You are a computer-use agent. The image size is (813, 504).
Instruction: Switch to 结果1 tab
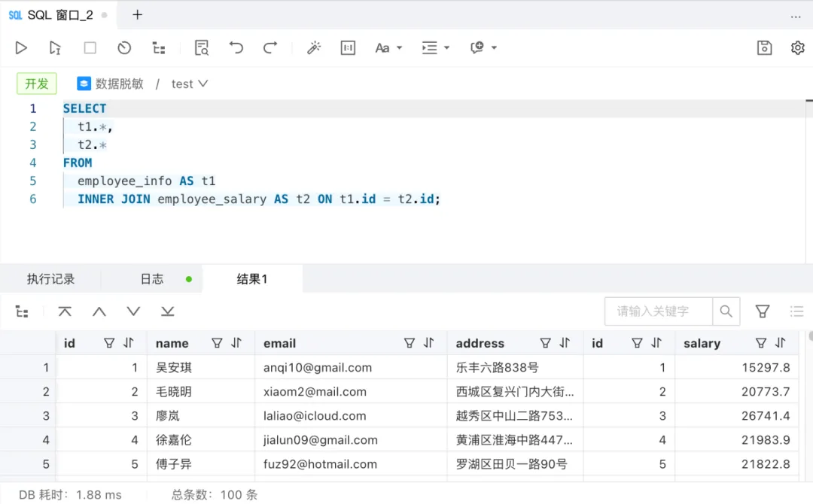(252, 278)
